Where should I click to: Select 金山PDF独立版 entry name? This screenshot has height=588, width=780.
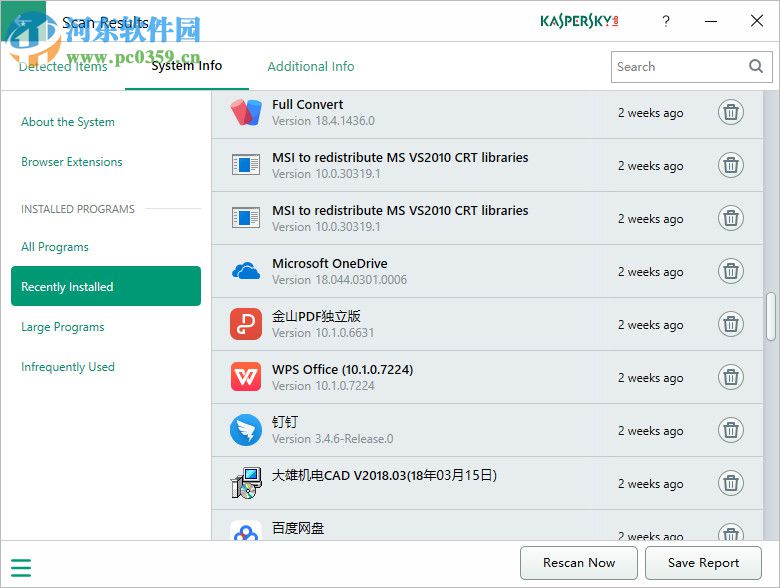pyautogui.click(x=316, y=316)
